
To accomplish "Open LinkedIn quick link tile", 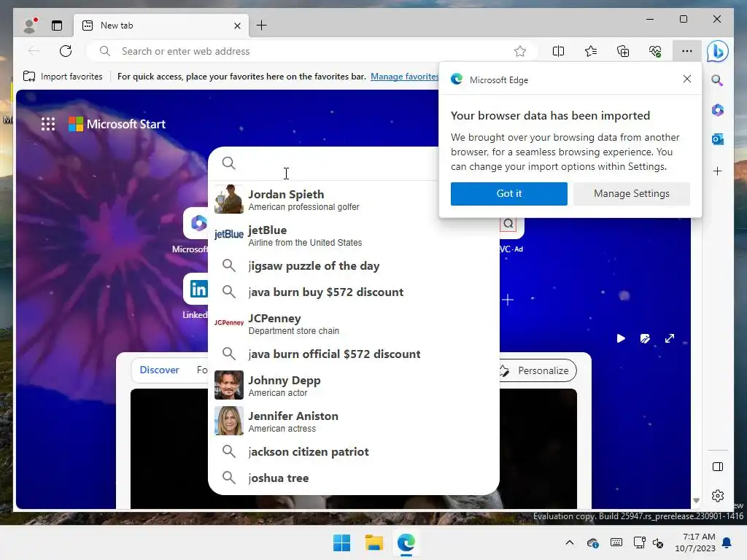I will coord(196,289).
